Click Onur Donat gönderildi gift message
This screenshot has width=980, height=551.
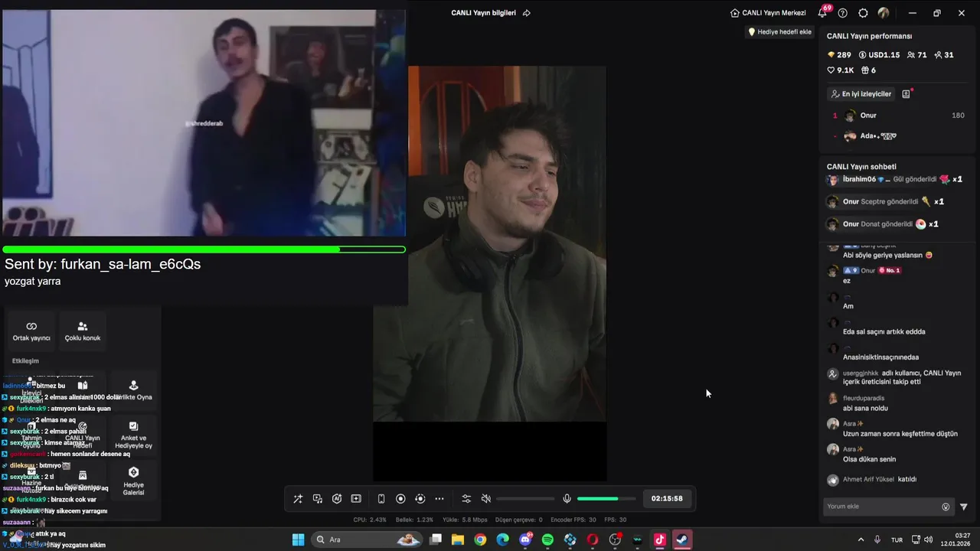882,224
